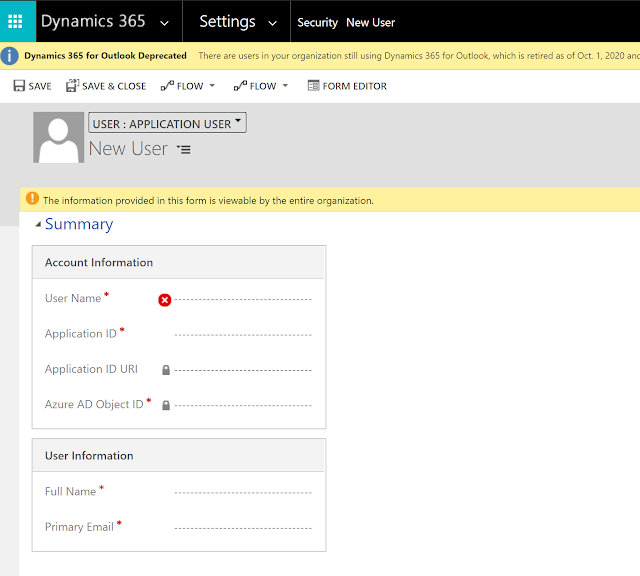Collapse the Summary section

click(38, 224)
